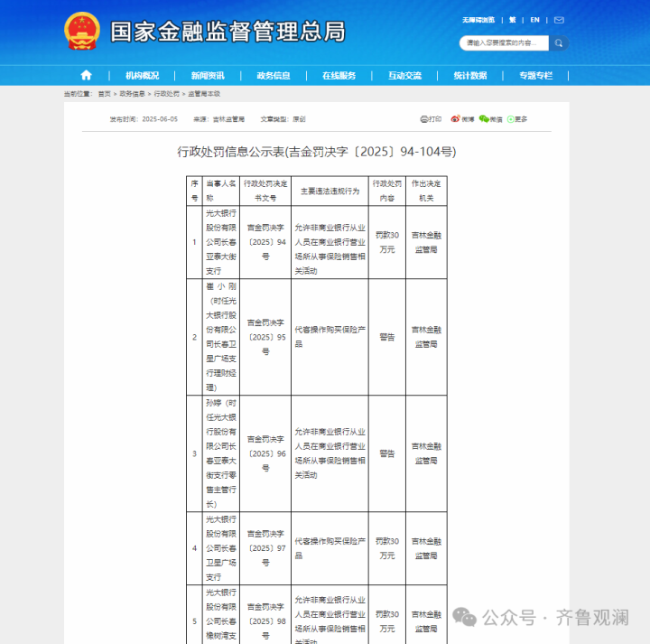Follow the 政务信息 breadcrumb link
Screen dimensions: 650x644
(132, 94)
